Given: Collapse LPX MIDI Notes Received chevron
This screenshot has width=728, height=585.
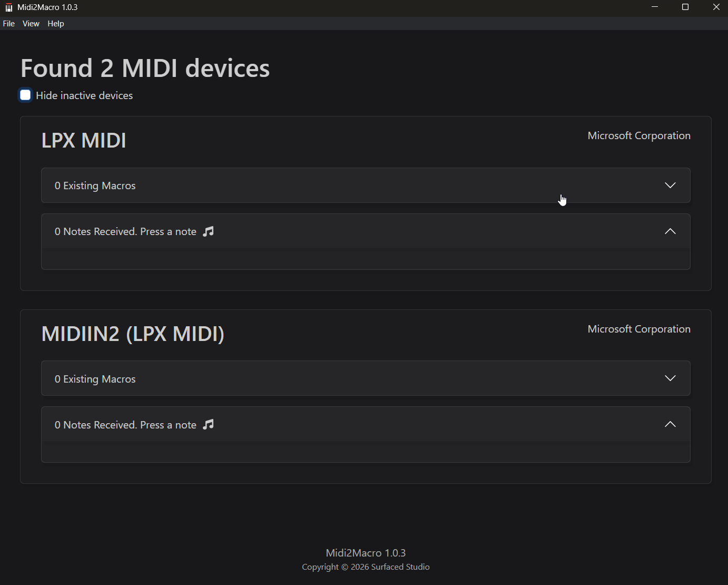Looking at the screenshot, I should tap(670, 231).
